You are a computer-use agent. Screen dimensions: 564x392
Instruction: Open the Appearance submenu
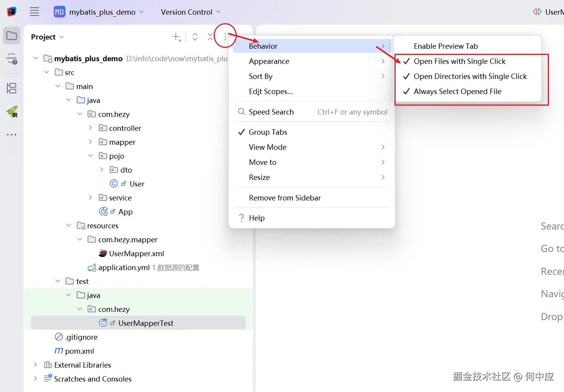[312, 61]
